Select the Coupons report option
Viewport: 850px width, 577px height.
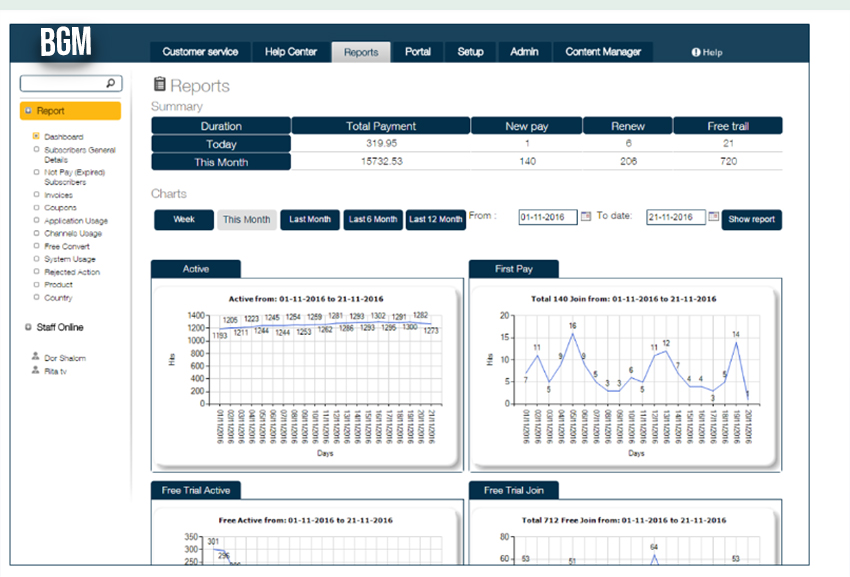click(61, 208)
